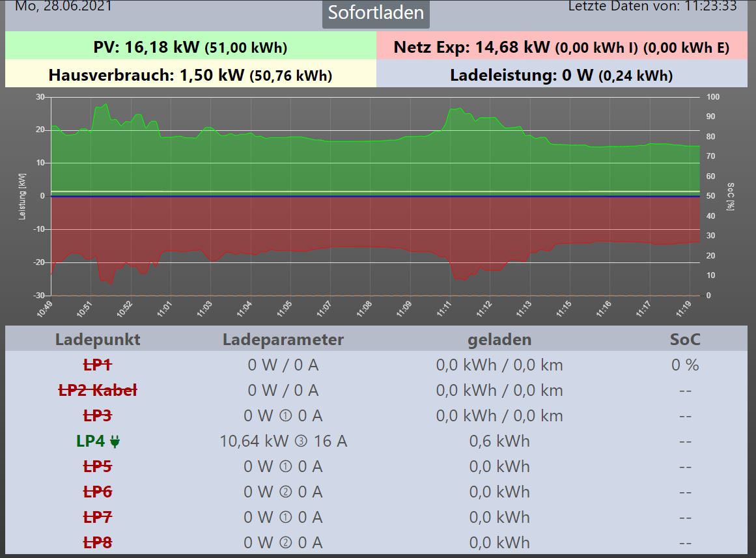The image size is (756, 558).
Task: Click the single-phase icon in LP3 row
Action: (x=285, y=416)
